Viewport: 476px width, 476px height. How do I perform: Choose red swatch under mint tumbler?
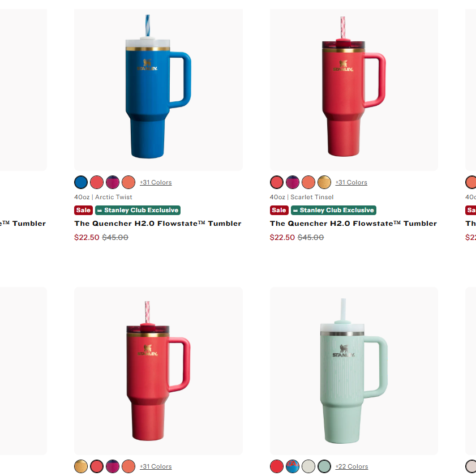277,466
